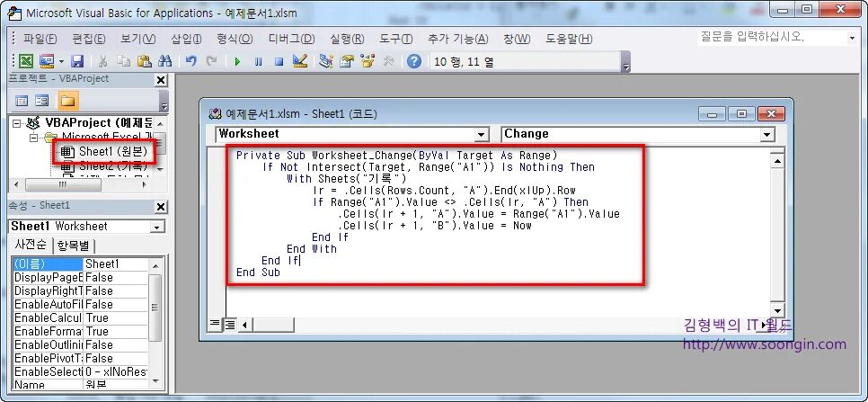Save the workbook with floppy icon
Viewport: 868px width, 402px height.
[x=77, y=61]
